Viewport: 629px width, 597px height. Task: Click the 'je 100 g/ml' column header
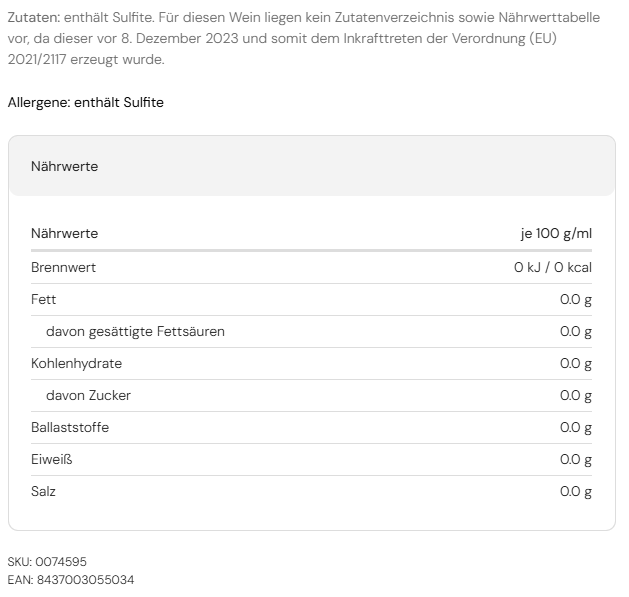coord(555,233)
